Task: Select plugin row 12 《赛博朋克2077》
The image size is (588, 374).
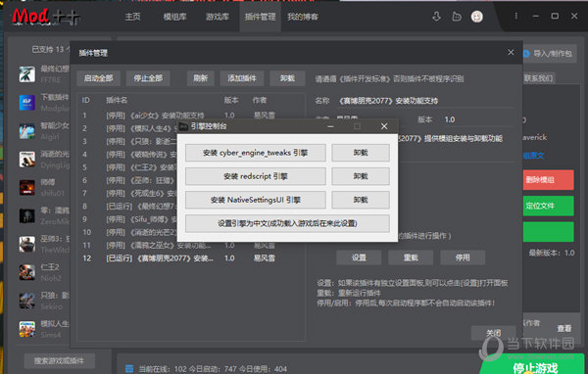Action: click(191, 258)
